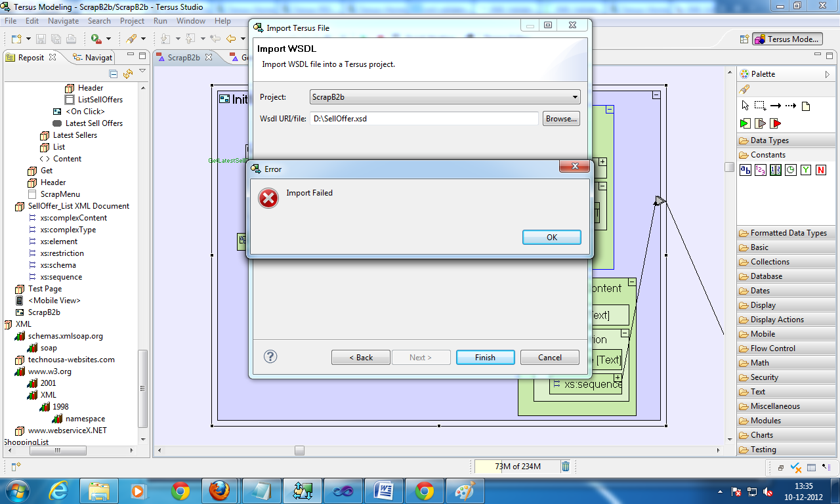Expand the Formatted Data Types drawer
This screenshot has width=840, height=504.
[x=785, y=233]
